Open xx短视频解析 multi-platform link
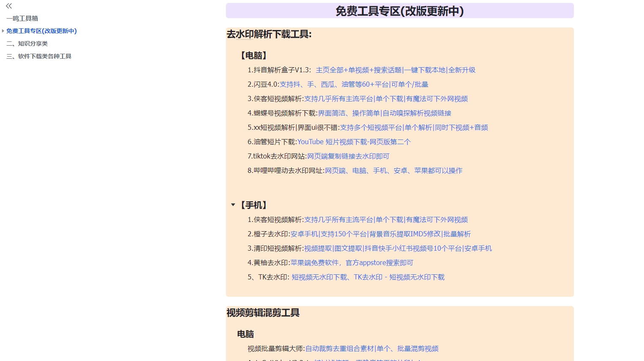The height and width of the screenshot is (361, 644). click(413, 128)
